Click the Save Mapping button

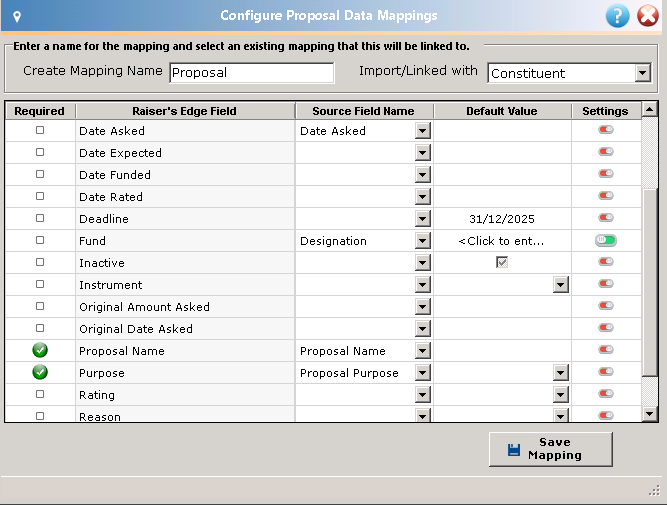[551, 449]
